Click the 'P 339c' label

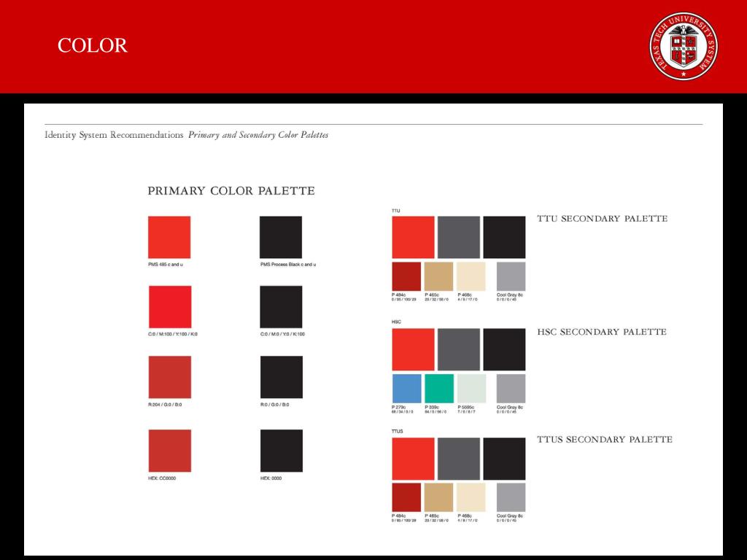[432, 407]
